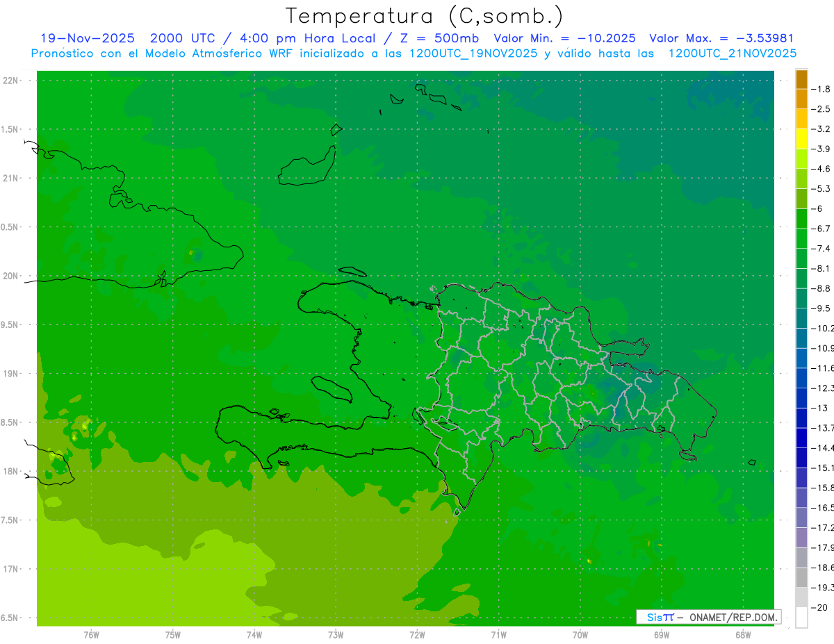Viewport: 834px width, 644px height.
Task: Click the -17.2 legend value
Action: pyautogui.click(x=824, y=528)
